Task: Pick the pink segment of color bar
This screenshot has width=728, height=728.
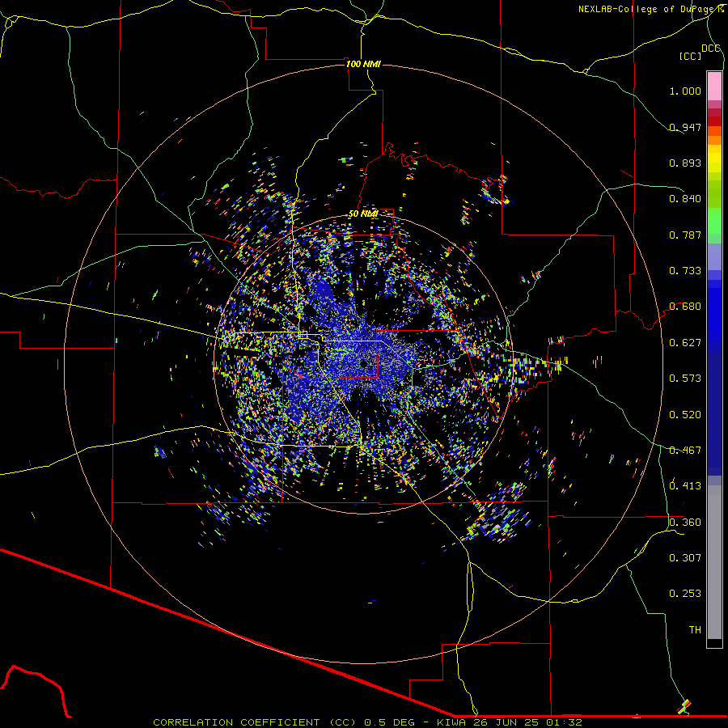Action: 714,87
